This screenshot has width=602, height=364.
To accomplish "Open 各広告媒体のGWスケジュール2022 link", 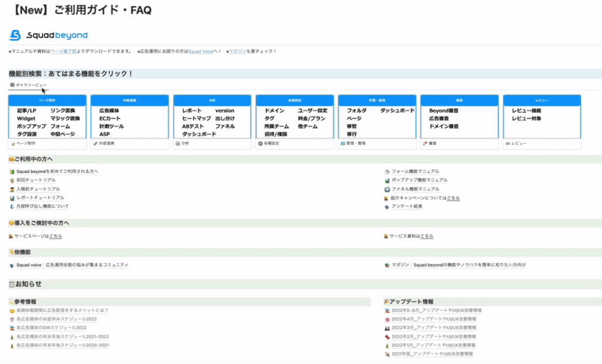I will tap(51, 329).
